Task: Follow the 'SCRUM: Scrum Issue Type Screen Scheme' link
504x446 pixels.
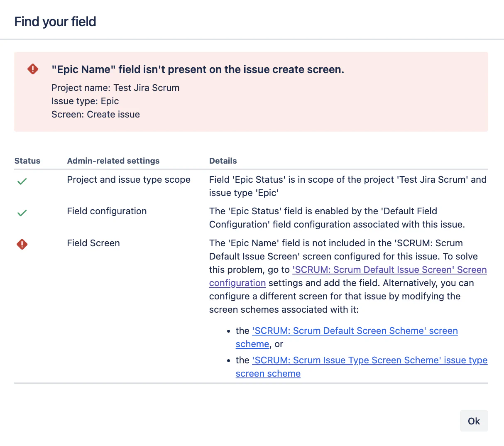Action: pyautogui.click(x=369, y=360)
